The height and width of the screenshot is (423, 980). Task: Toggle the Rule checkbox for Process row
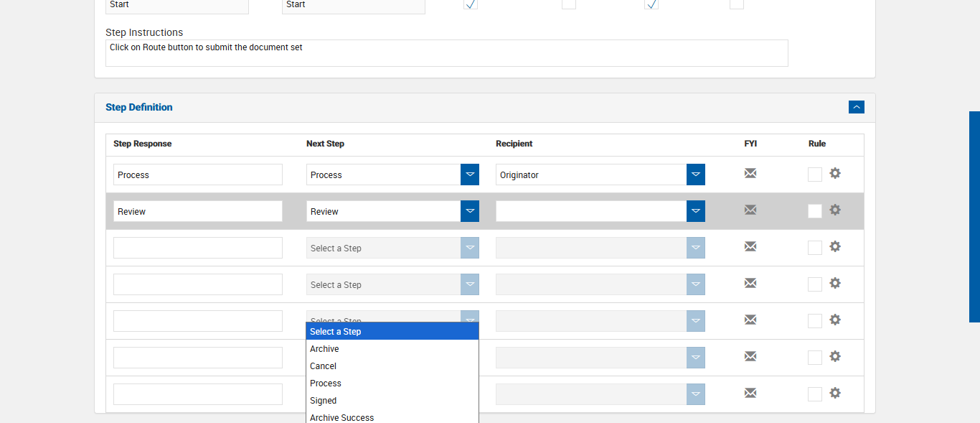(x=815, y=175)
